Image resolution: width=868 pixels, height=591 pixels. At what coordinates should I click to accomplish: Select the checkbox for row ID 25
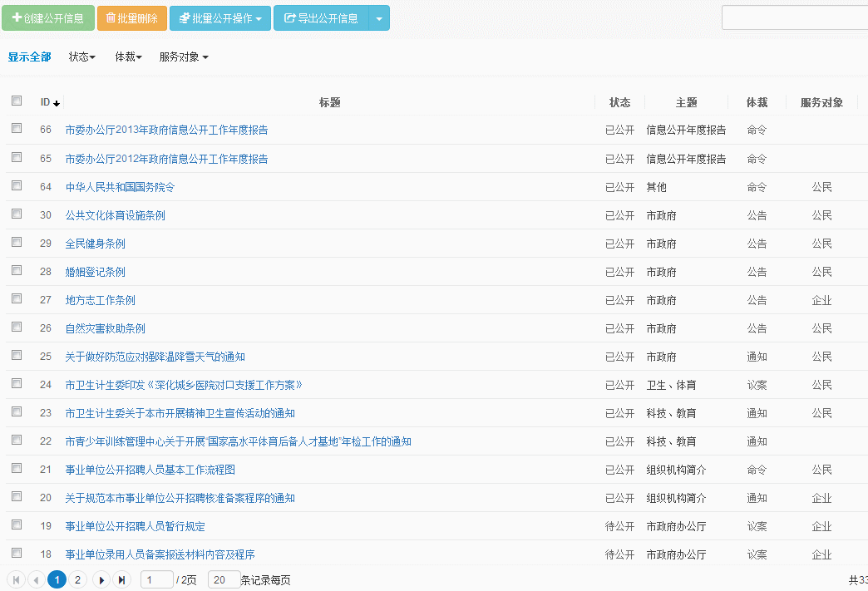[x=17, y=355]
